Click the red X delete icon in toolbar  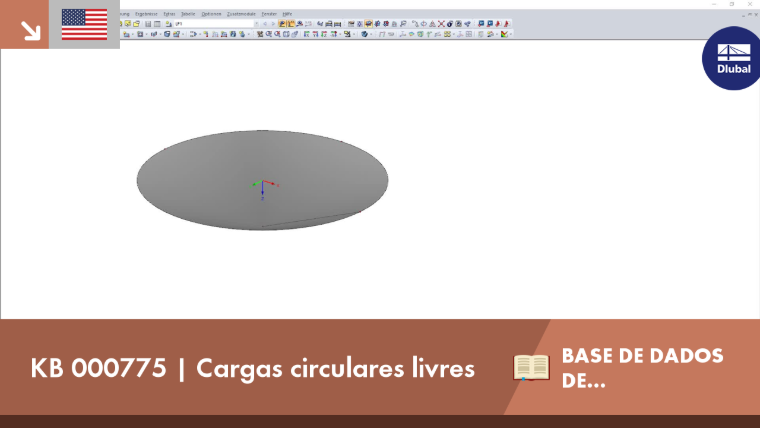[x=441, y=24]
